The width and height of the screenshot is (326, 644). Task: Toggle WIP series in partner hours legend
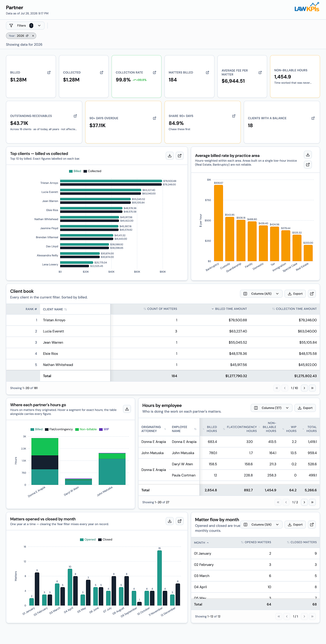point(104,430)
